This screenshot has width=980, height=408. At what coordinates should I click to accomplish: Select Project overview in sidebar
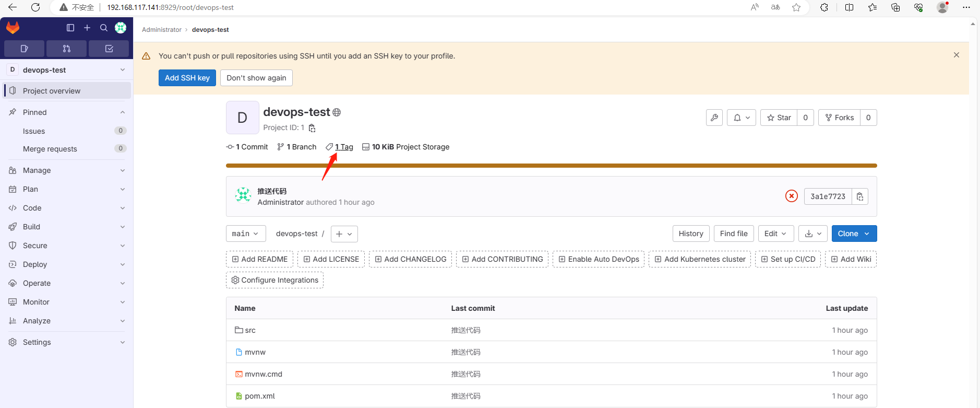(67, 91)
